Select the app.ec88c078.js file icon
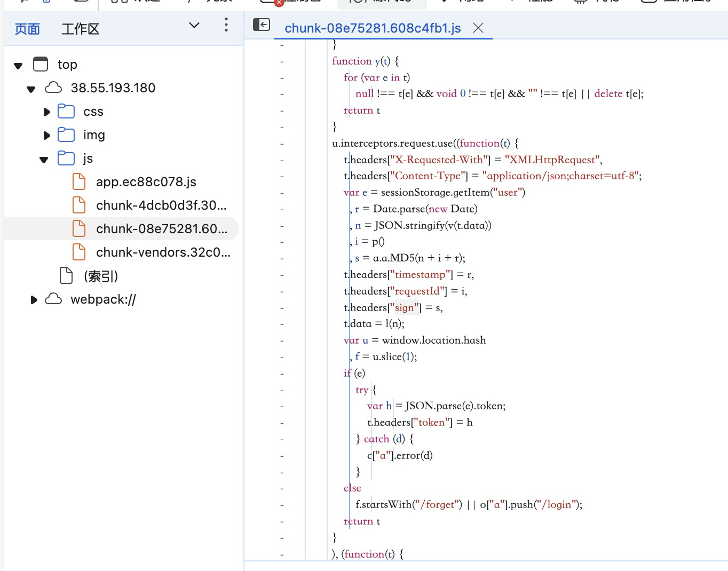The width and height of the screenshot is (728, 571). tap(79, 182)
